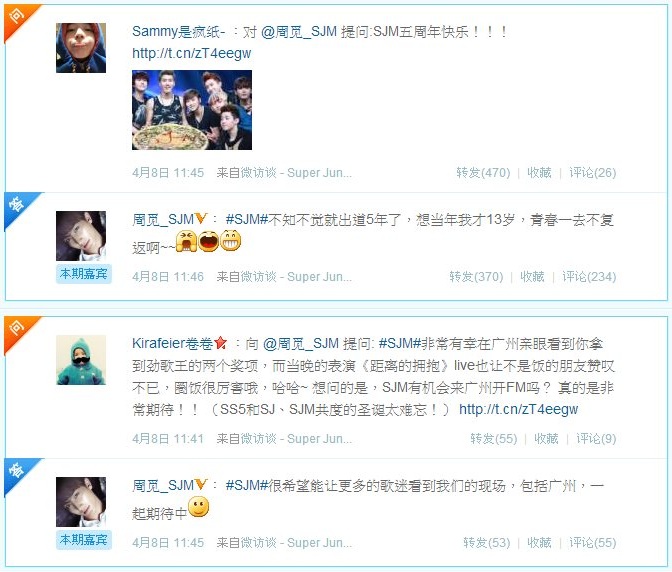
Task: Open link http://t.cn/zT4eegw in first post
Action: pyautogui.click(x=192, y=53)
